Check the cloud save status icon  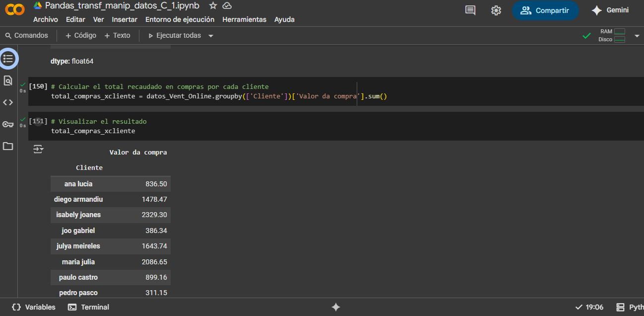coord(227,5)
